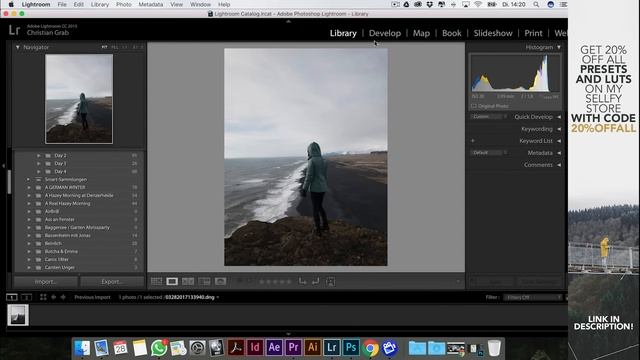Switch to the Map module

pos(421,33)
